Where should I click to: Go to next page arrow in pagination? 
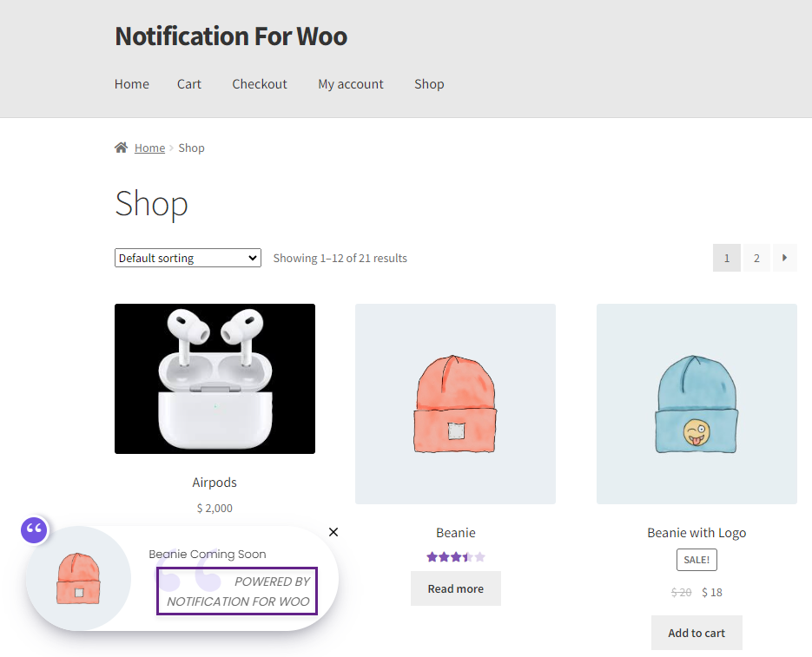[784, 257]
